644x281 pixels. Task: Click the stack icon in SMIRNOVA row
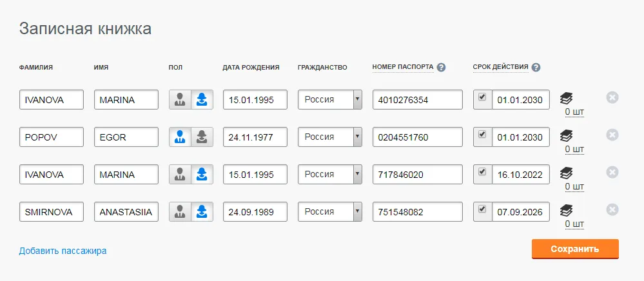coord(566,210)
